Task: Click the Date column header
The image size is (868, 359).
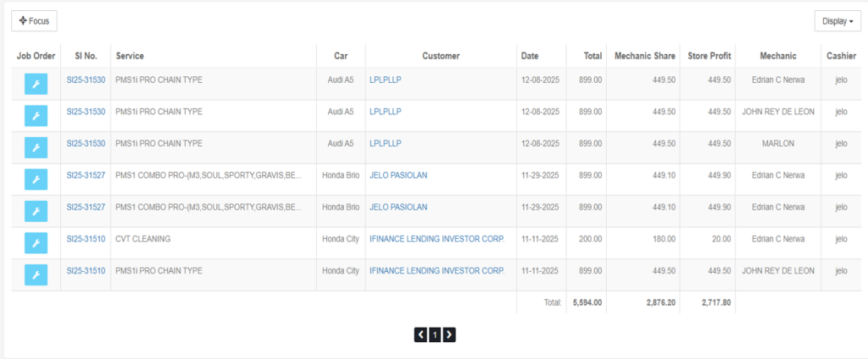Action: 530,56
